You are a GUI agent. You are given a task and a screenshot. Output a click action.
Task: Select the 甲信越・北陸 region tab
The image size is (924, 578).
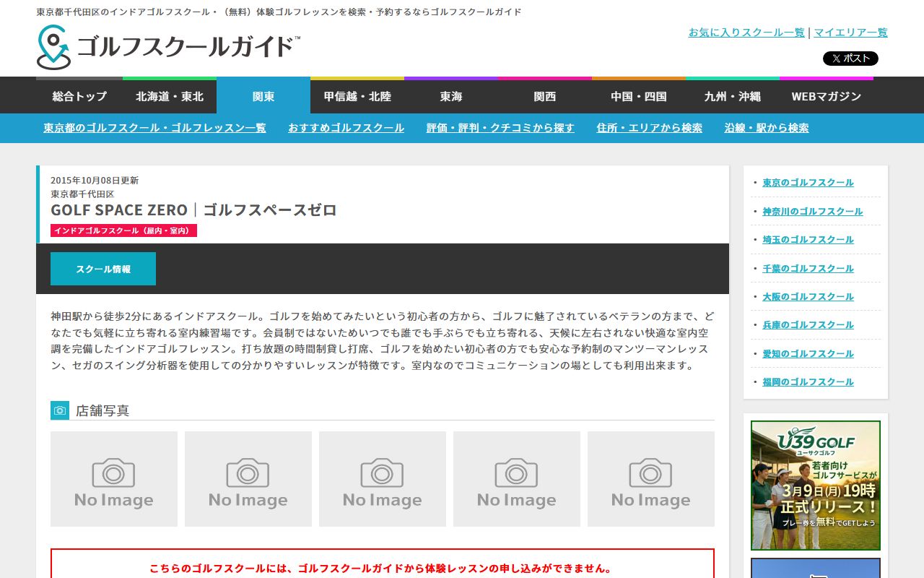tap(357, 96)
